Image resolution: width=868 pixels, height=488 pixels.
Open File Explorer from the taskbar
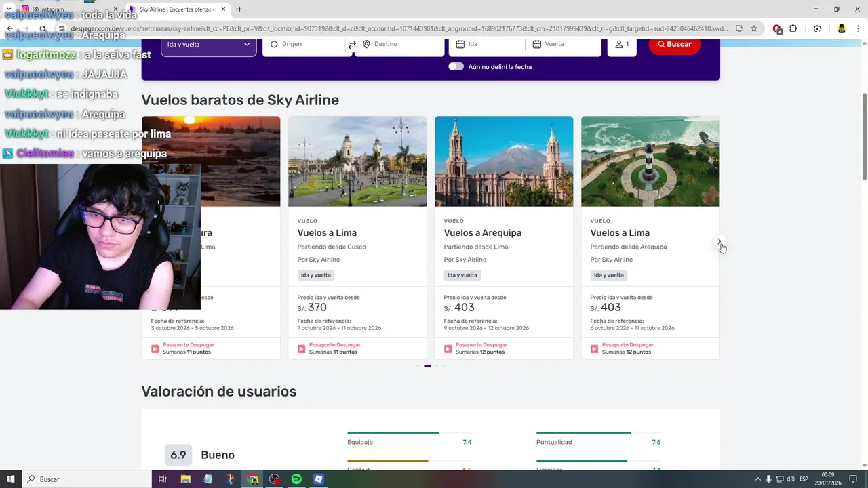click(185, 479)
